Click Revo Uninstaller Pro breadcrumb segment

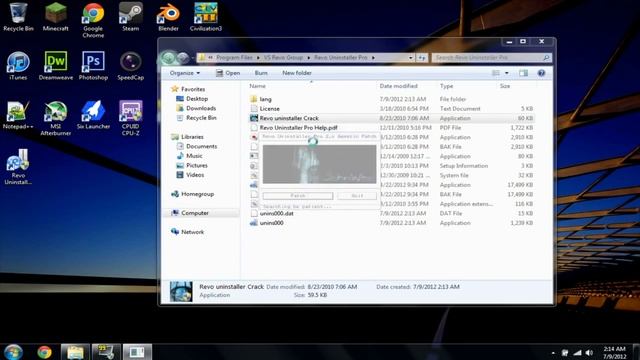pyautogui.click(x=341, y=58)
